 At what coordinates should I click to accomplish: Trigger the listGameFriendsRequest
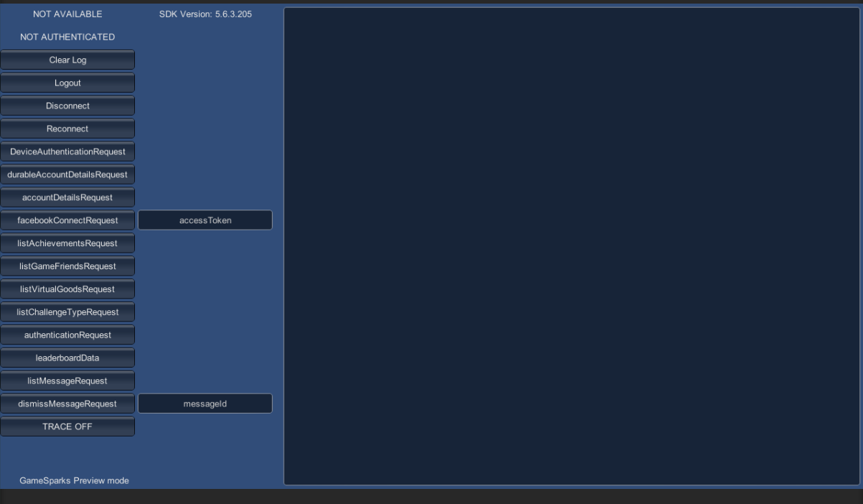coord(68,266)
